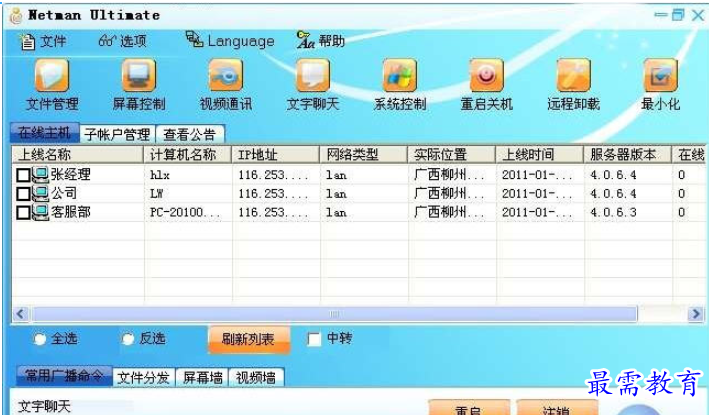
Task: Select the 全选 radio button
Action: point(40,339)
